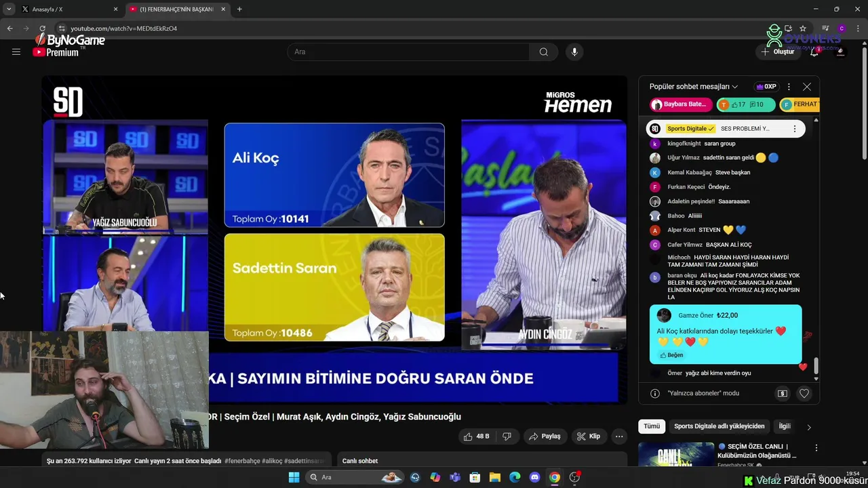Click the search magnifier button
The image size is (868, 488).
[543, 52]
